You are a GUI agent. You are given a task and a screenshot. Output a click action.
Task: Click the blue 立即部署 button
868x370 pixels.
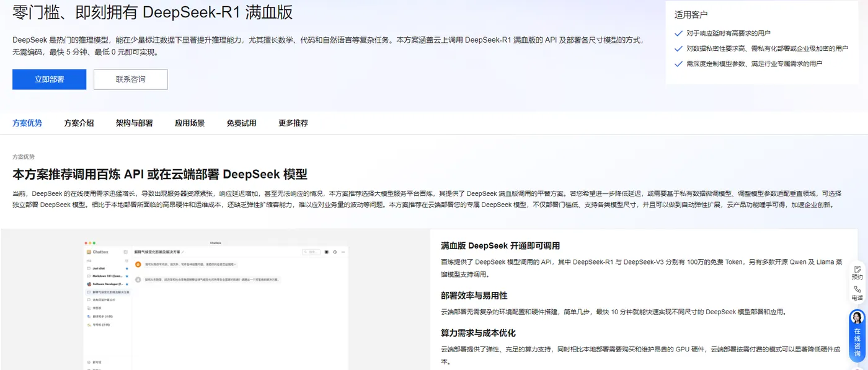click(49, 79)
